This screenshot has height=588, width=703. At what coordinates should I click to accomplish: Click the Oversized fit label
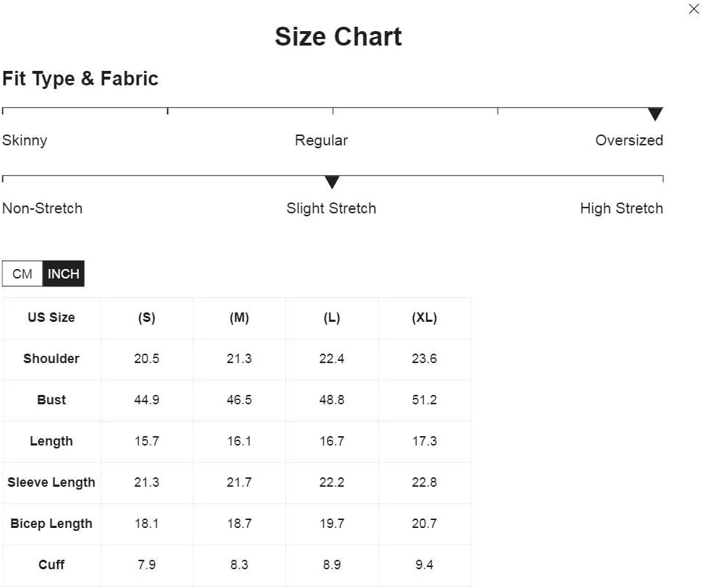tap(629, 140)
